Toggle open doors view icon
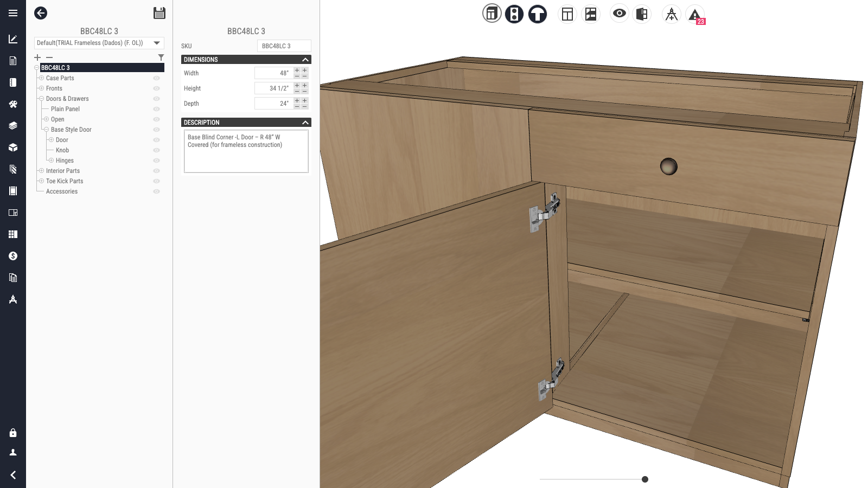The image size is (868, 488). click(x=642, y=14)
